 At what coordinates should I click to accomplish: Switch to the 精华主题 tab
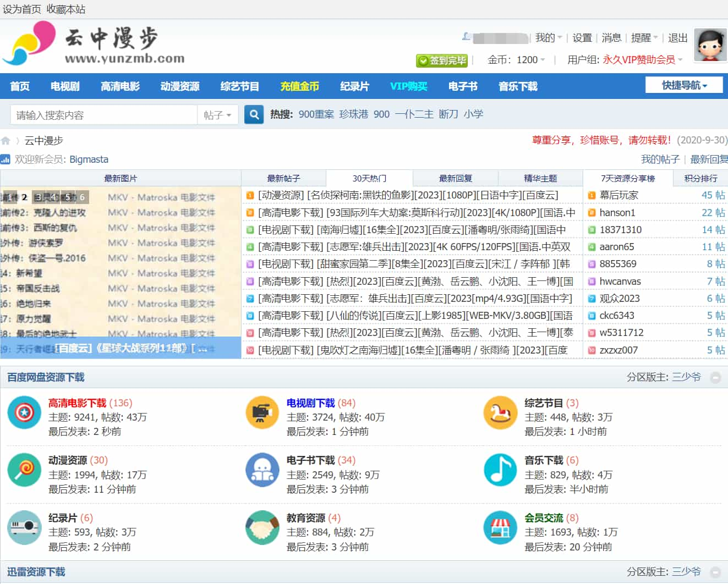point(540,178)
